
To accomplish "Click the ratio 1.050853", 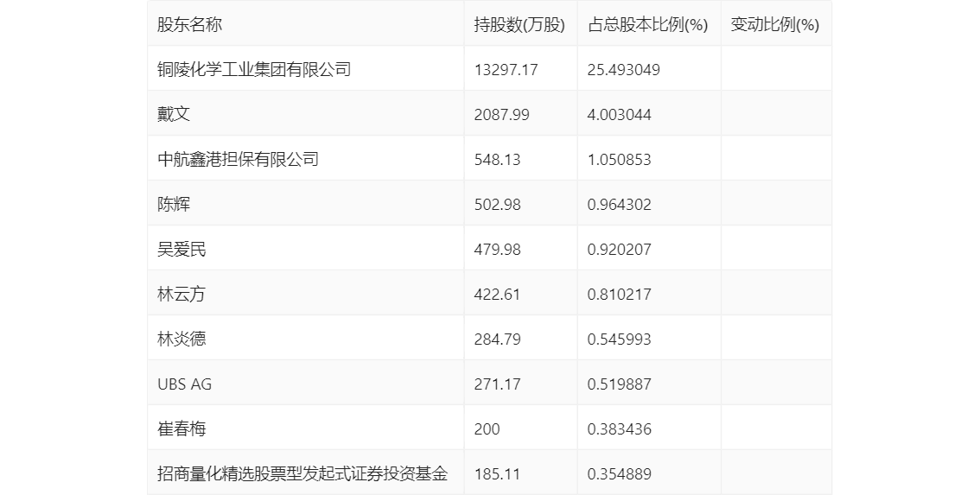I will click(x=620, y=159).
